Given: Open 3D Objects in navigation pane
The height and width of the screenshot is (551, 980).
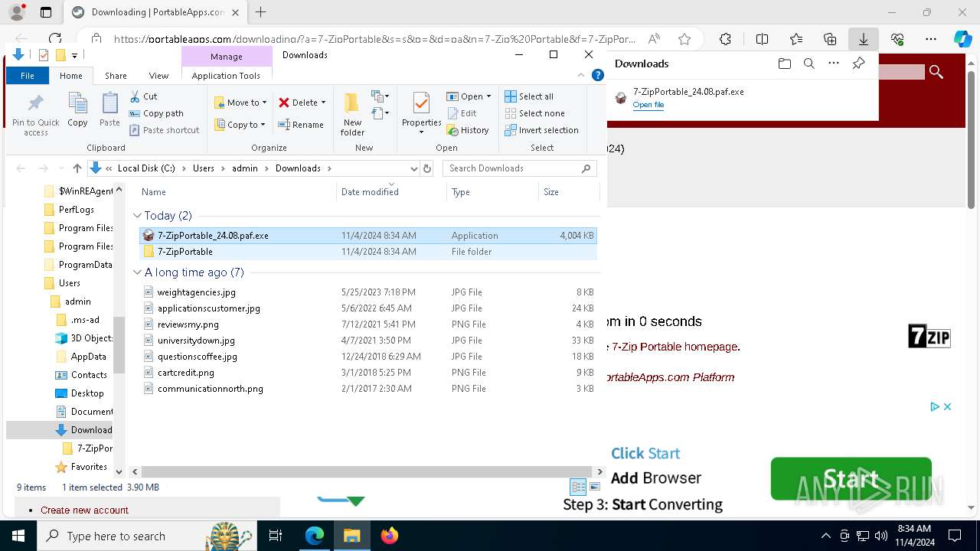Looking at the screenshot, I should click(84, 338).
